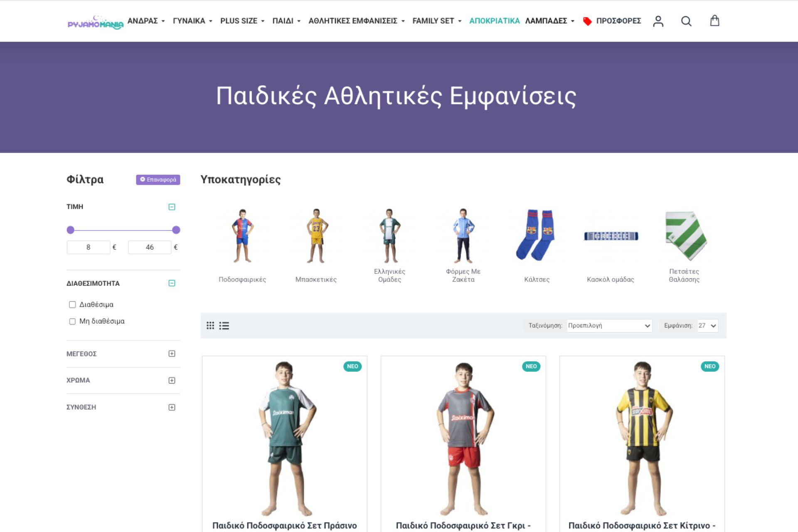
Task: Open the Εμφάνιση items count dropdown
Action: tap(707, 325)
